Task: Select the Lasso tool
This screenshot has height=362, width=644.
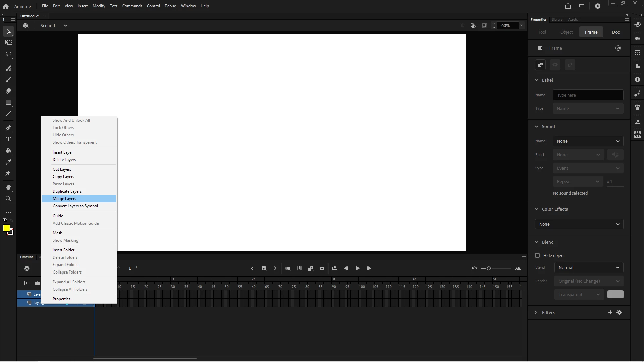Action: coord(8,54)
